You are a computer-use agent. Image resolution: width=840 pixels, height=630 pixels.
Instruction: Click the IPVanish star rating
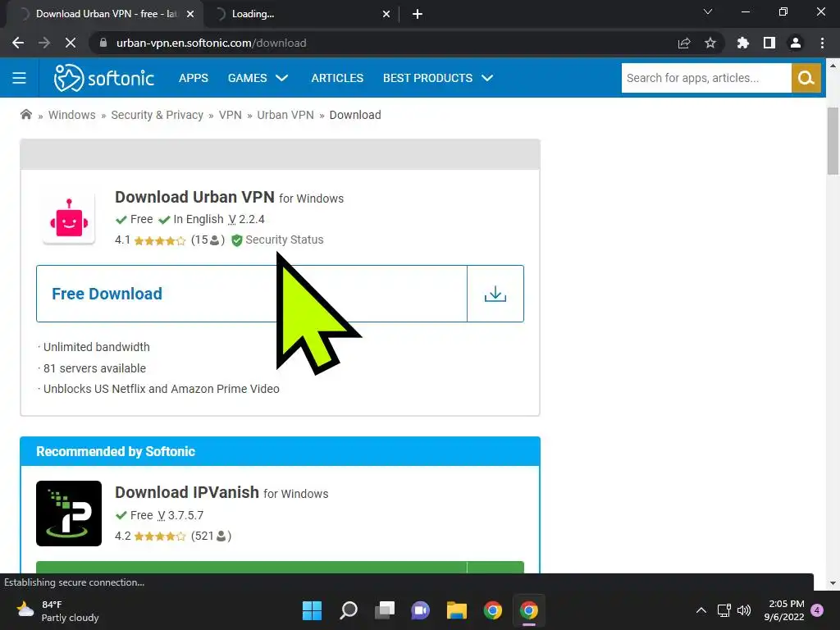[160, 536]
